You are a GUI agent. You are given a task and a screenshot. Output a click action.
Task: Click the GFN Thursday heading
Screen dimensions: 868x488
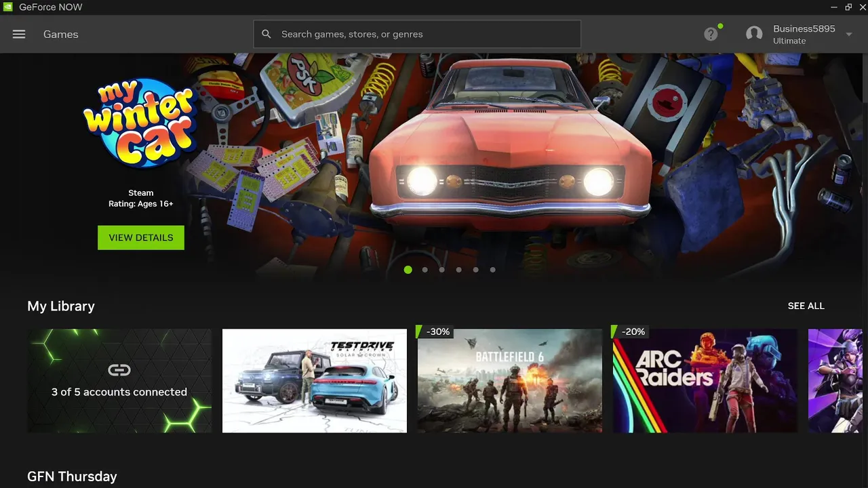(x=72, y=476)
